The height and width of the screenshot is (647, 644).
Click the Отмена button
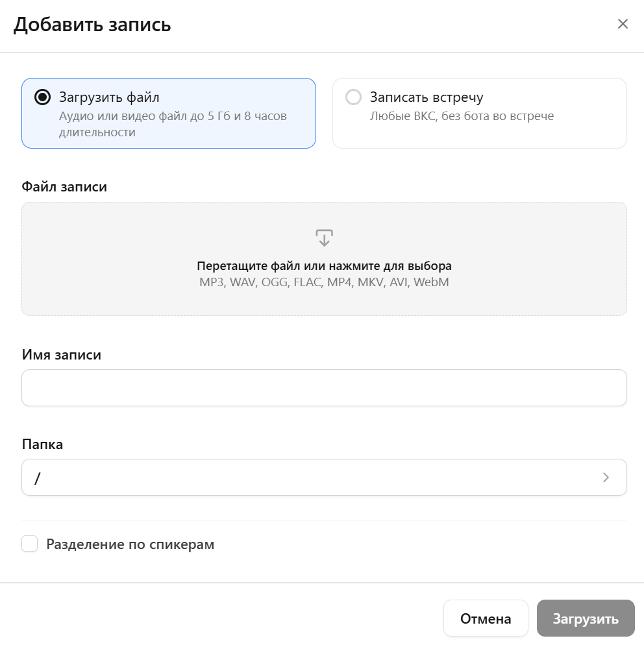tap(486, 618)
